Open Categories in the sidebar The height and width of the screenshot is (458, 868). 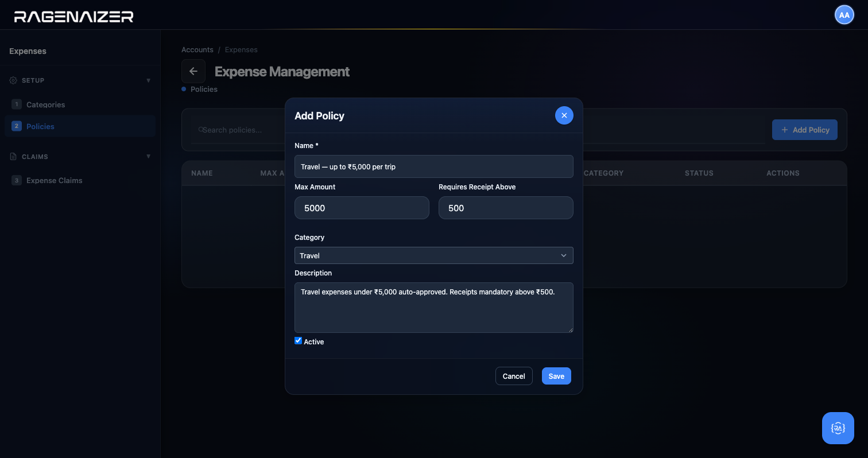coord(80,104)
